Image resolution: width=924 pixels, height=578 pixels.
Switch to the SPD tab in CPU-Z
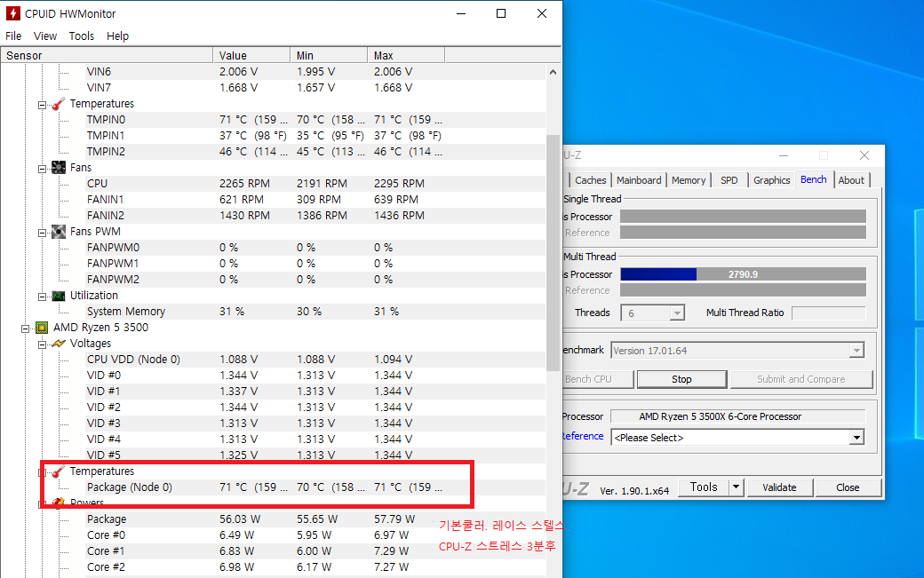(729, 180)
